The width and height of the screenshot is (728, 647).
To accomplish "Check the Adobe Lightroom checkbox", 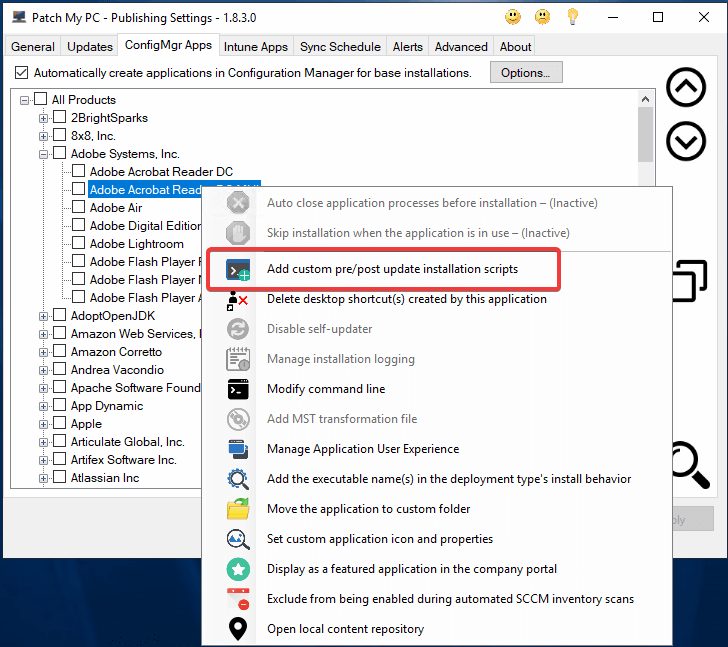I will tap(78, 243).
